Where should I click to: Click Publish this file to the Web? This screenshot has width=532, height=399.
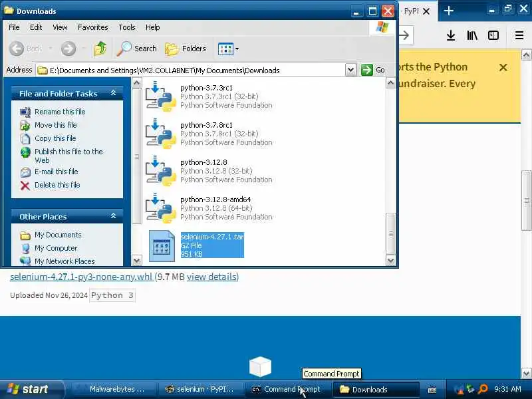click(68, 156)
